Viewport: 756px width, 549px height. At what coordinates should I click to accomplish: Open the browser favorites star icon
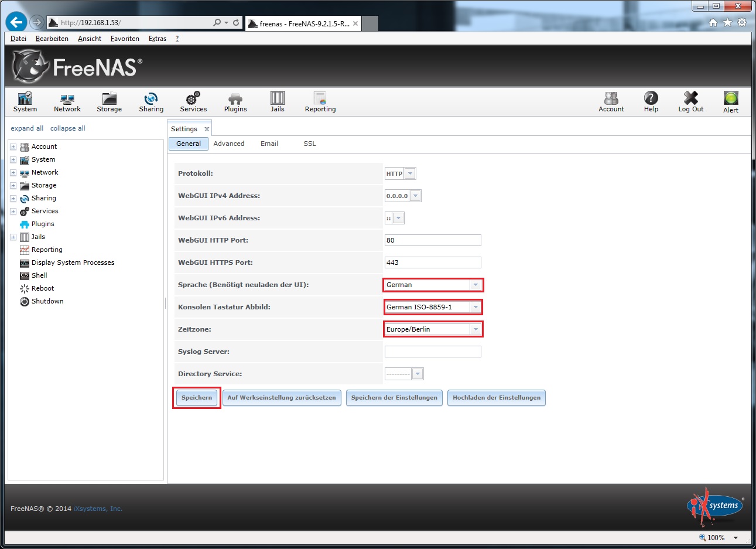(x=727, y=22)
